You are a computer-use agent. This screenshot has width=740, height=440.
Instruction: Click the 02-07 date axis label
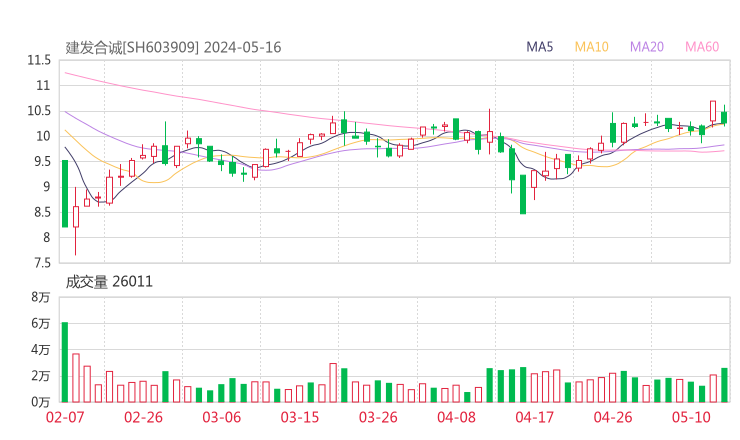[x=65, y=417]
